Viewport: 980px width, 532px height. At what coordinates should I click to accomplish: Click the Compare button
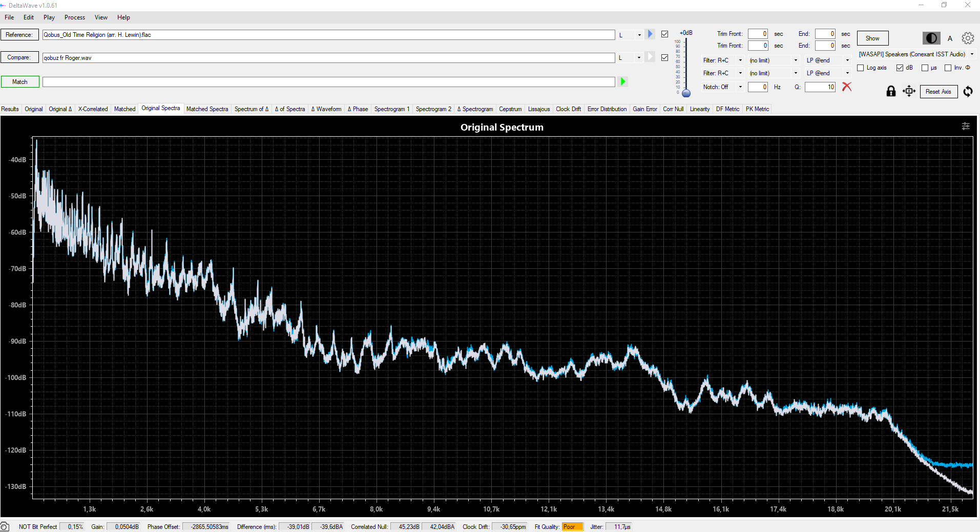tap(19, 57)
